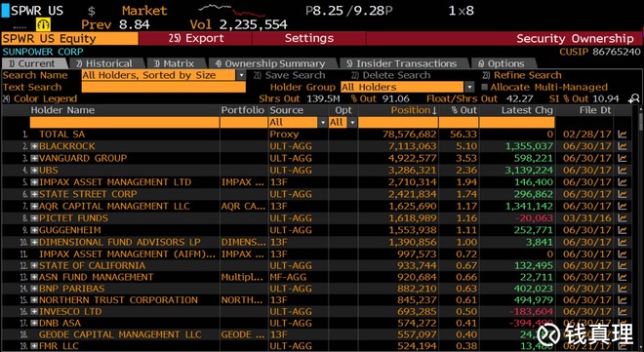Screen dimensions: 644x352
Task: Open chart icon for STATE OF CALIFORNIA row
Action: [x=623, y=266]
